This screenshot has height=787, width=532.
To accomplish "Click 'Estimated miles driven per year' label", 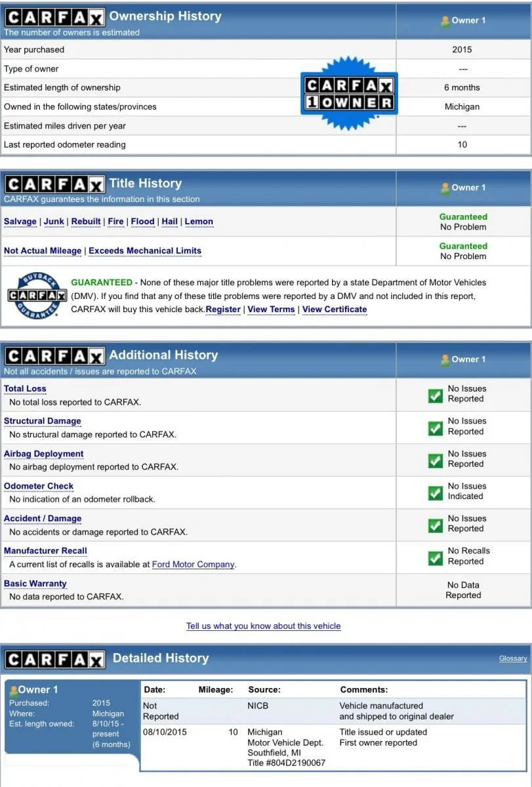I will [x=65, y=126].
